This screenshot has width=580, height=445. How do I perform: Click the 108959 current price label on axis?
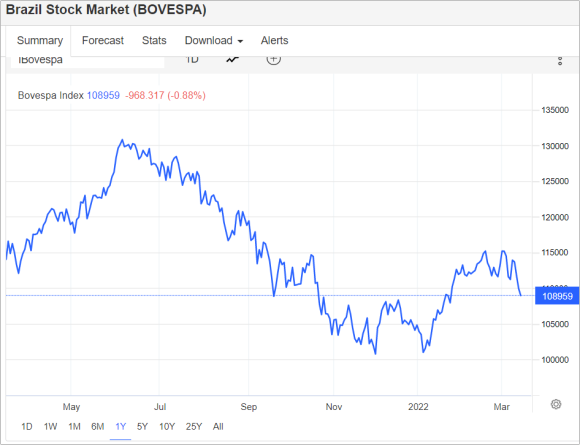(x=557, y=296)
